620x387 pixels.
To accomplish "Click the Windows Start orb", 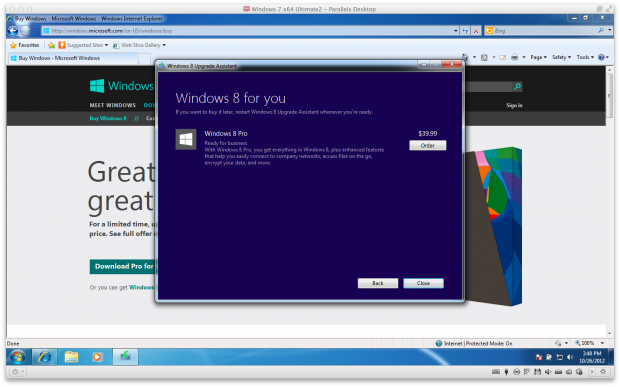I will pos(17,357).
